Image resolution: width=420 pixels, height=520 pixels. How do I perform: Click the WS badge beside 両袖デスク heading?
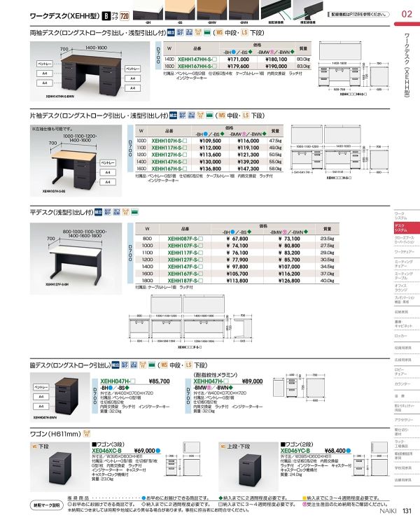[x=220, y=33]
